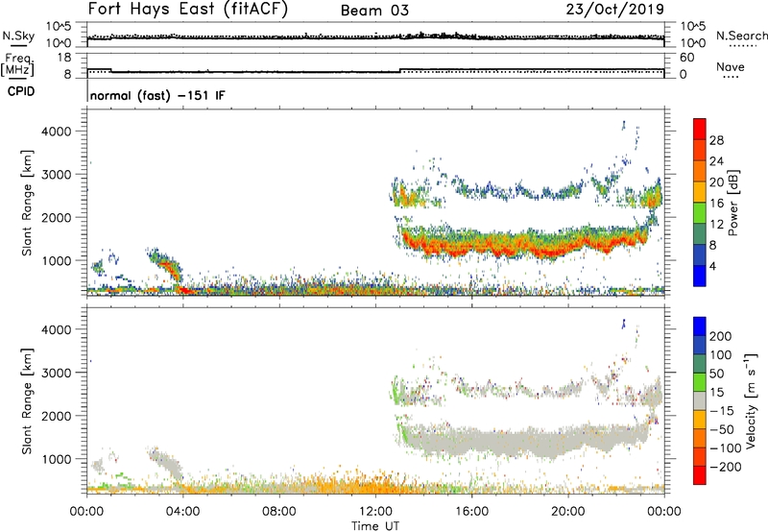The image size is (768, 532).
Task: Pick the dark blue top Velocity color bar segment
Action: 700,326
